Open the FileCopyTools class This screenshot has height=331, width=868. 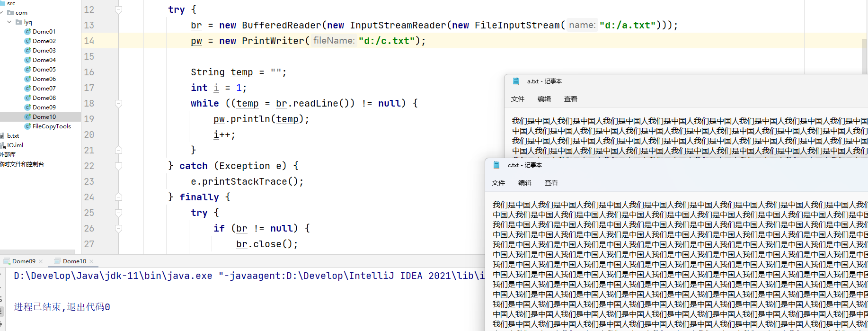coord(52,126)
